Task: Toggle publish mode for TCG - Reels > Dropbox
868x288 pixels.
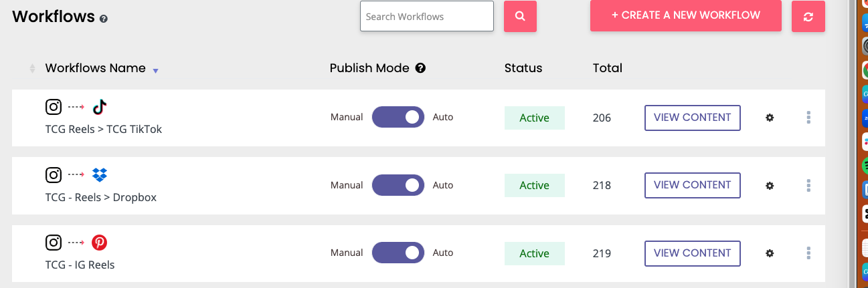Action: [398, 185]
